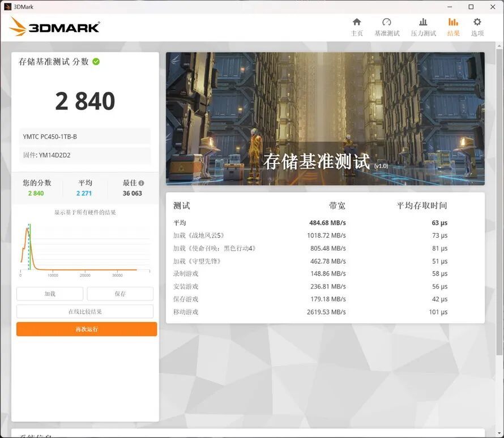
Task: Click the green validated checkmark beside score title
Action: [96, 61]
